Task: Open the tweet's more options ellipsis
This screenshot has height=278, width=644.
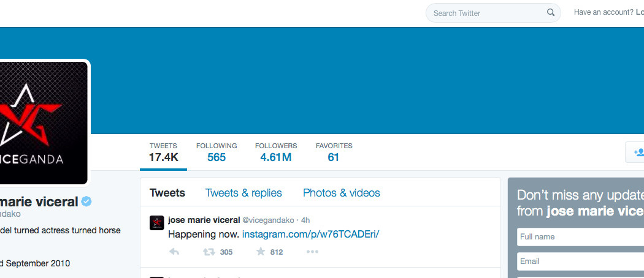Action: click(312, 252)
